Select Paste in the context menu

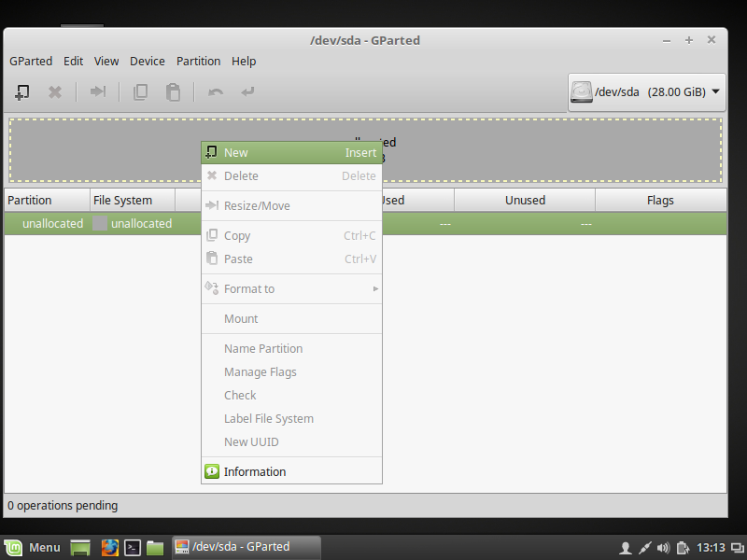291,259
